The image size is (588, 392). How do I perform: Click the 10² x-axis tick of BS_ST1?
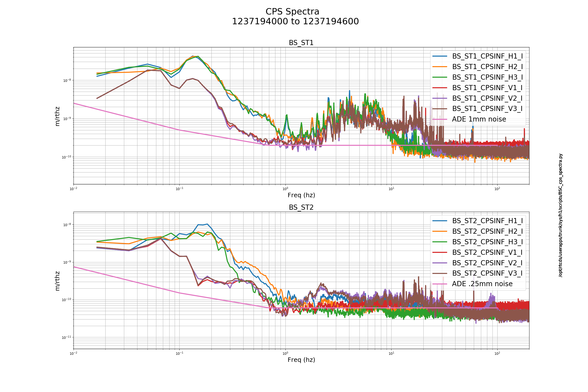[x=497, y=189]
